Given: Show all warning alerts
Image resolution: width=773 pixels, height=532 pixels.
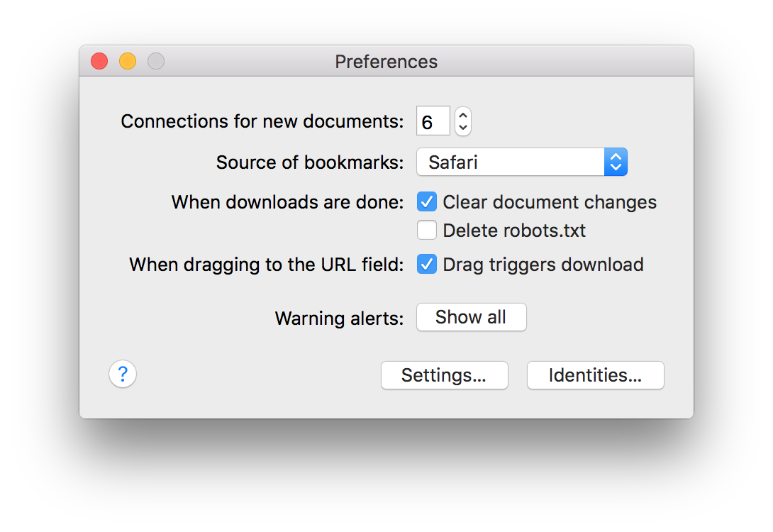Looking at the screenshot, I should tap(471, 317).
